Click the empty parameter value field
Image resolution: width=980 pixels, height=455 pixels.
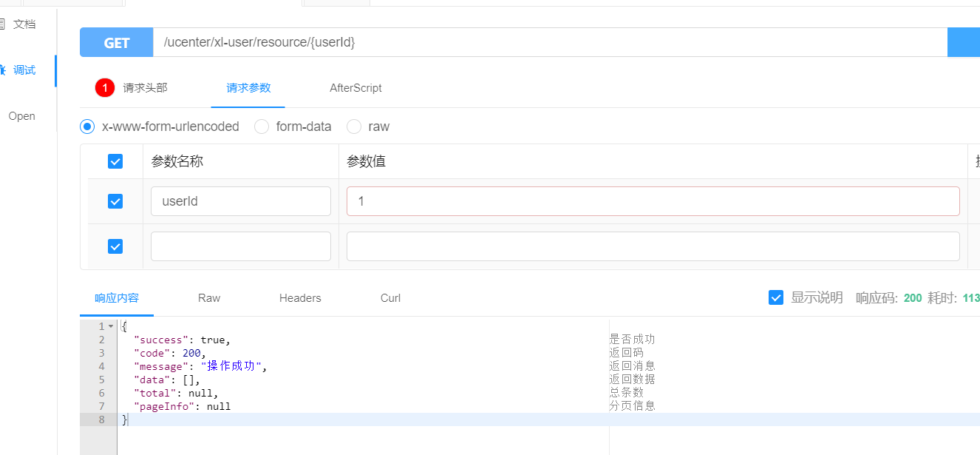click(653, 246)
